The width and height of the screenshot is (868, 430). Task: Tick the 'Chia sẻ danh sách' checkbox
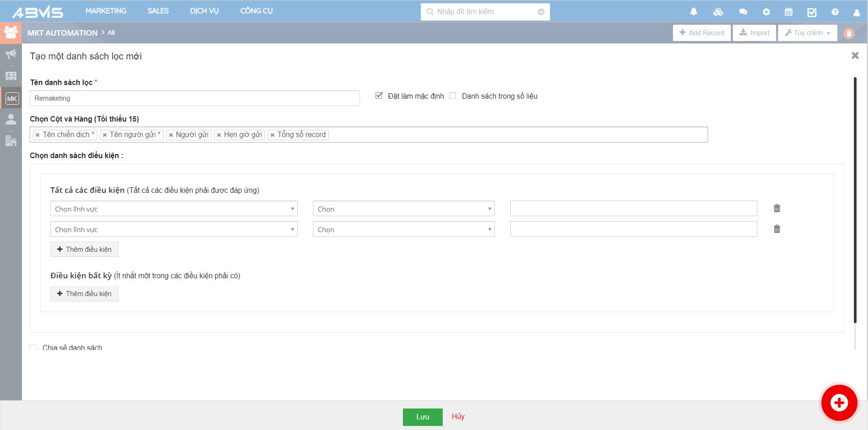point(33,347)
